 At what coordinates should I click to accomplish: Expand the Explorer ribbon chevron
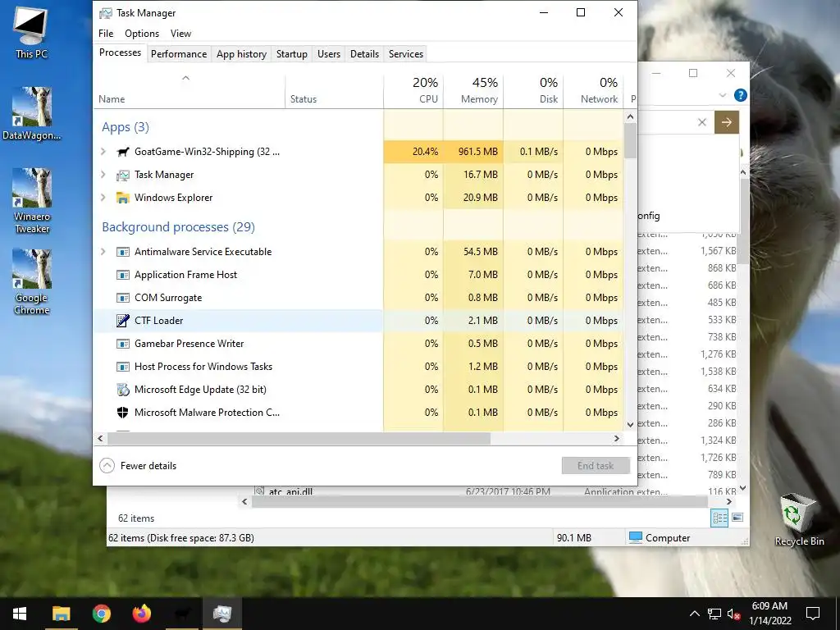pyautogui.click(x=722, y=95)
